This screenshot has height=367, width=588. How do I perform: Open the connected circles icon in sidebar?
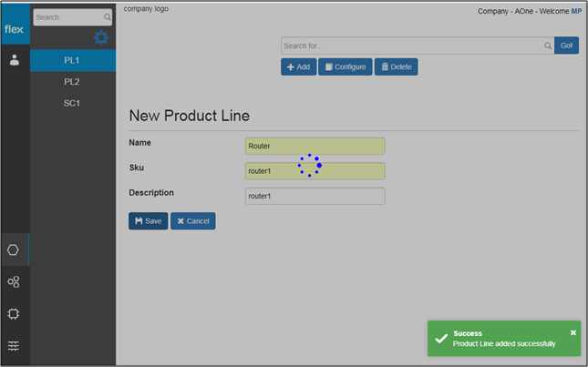pyautogui.click(x=14, y=281)
